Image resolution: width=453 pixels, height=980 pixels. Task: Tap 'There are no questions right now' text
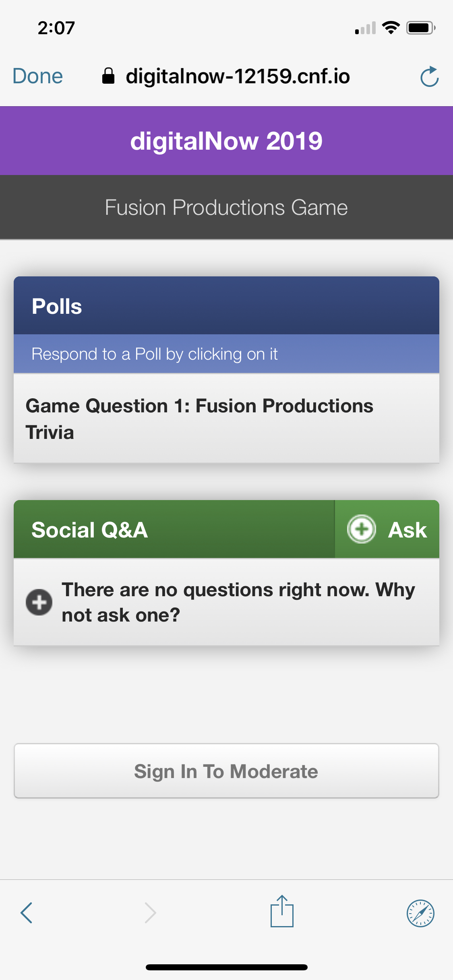(x=238, y=602)
